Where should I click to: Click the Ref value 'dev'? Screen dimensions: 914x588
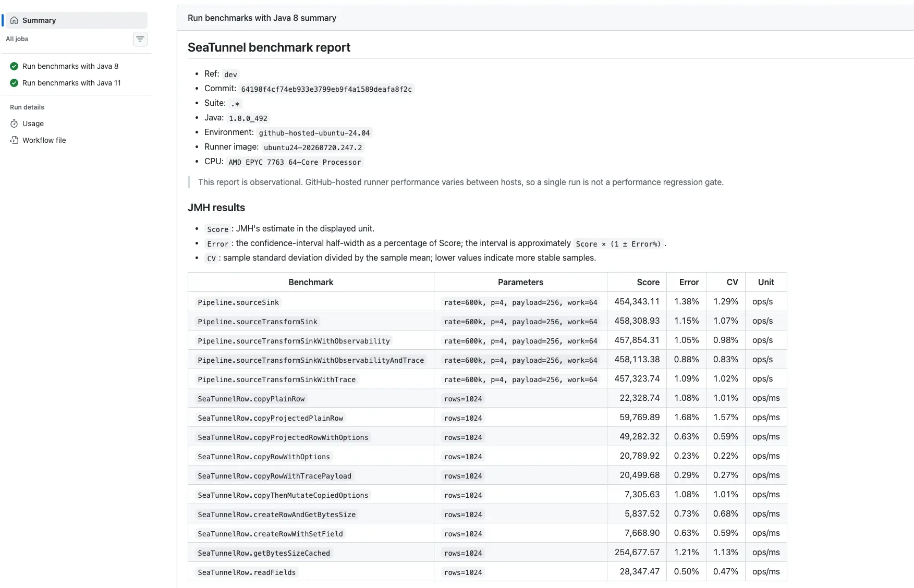pyautogui.click(x=230, y=75)
